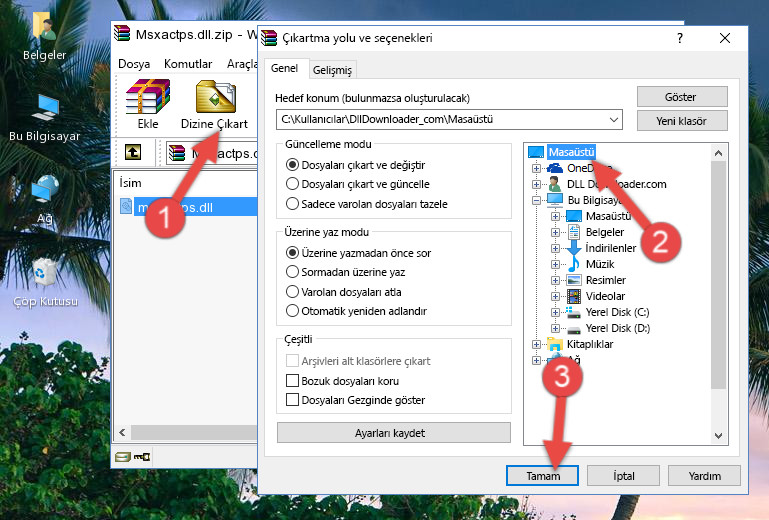Cancel with the İptal button
The image size is (769, 520).
(623, 476)
